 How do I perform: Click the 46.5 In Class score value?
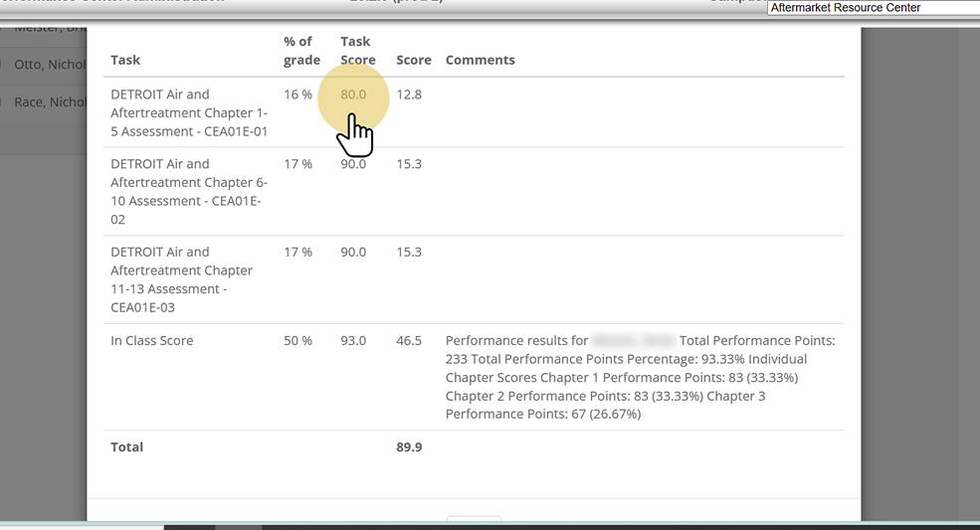pos(409,341)
